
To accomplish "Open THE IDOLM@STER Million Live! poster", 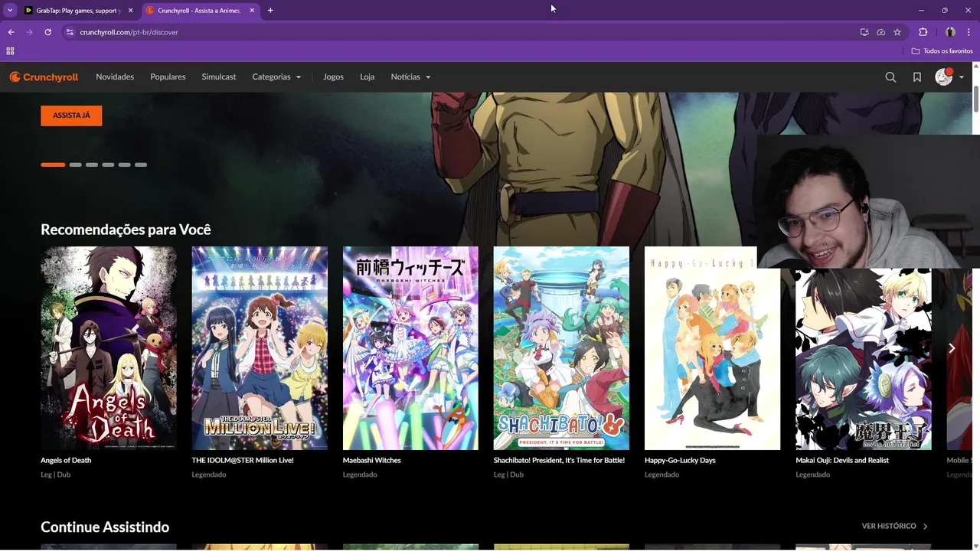I will coord(260,348).
